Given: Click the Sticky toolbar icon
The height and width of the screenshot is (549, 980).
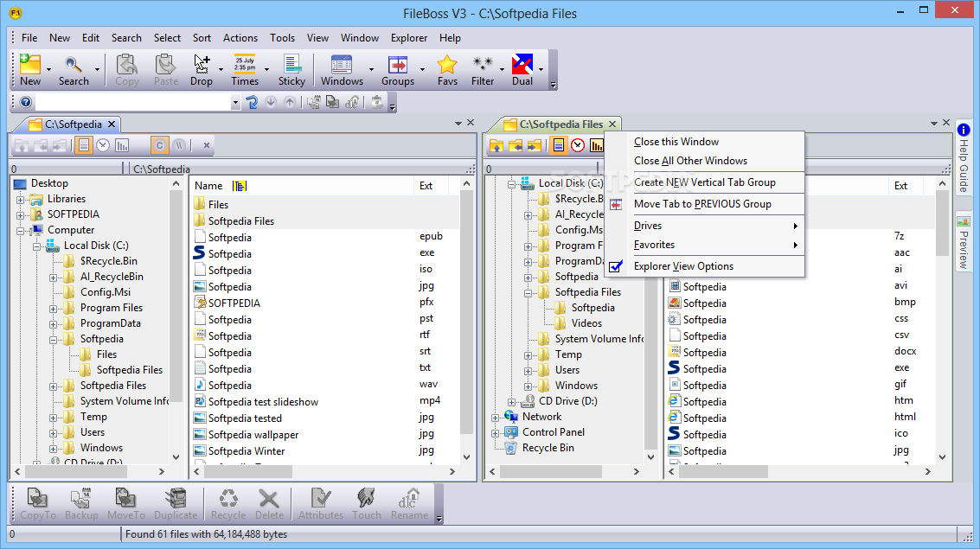Looking at the screenshot, I should pyautogui.click(x=291, y=70).
